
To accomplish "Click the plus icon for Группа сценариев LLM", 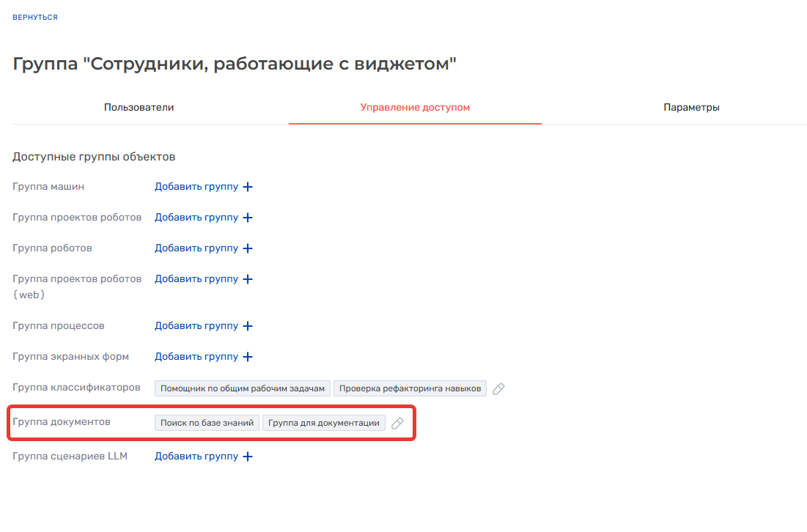I will [x=248, y=457].
